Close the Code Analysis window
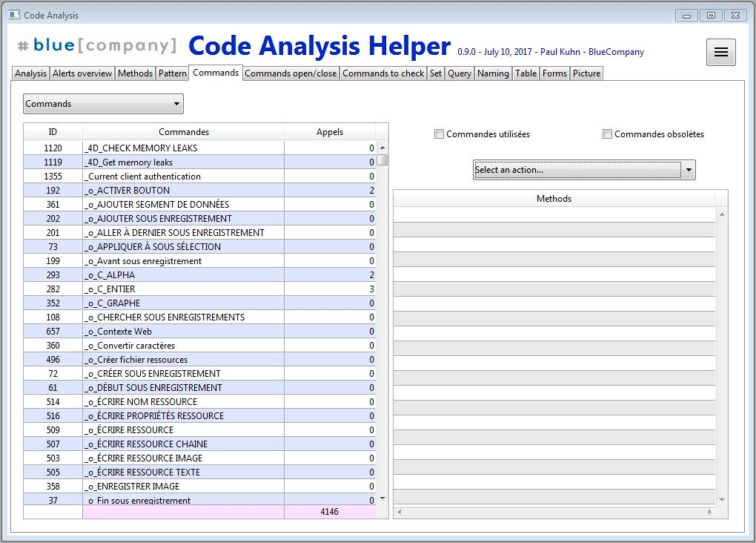 (735, 16)
